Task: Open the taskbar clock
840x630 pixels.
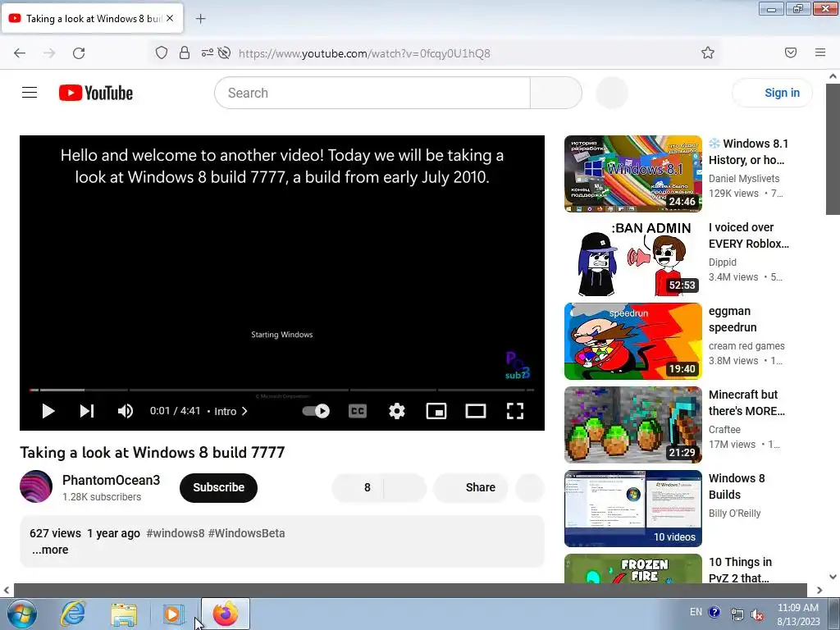Action: (x=798, y=614)
